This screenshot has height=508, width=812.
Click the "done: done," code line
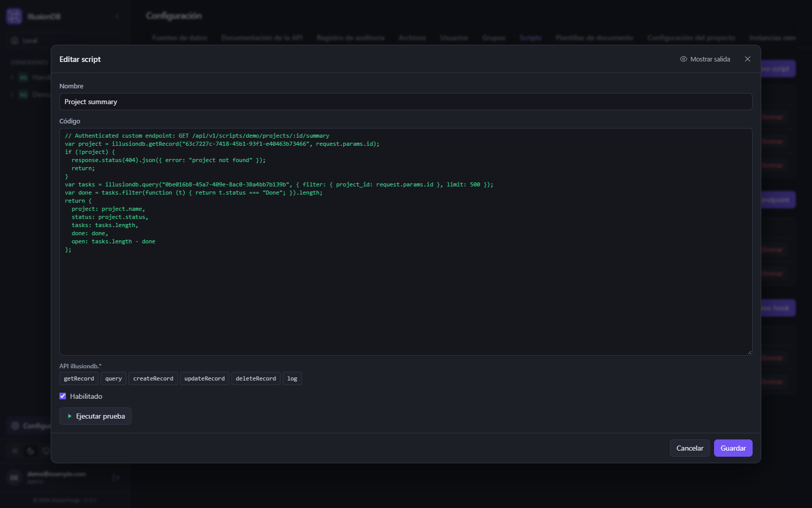click(90, 233)
